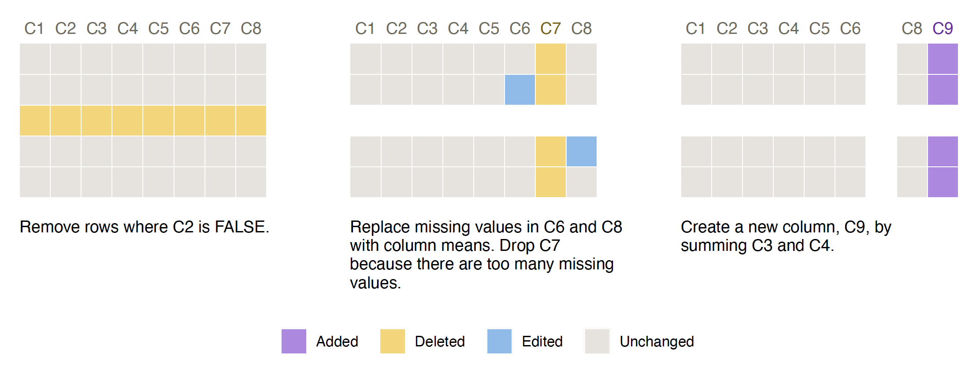
Task: Click the purple Added legend swatch
Action: tap(293, 341)
